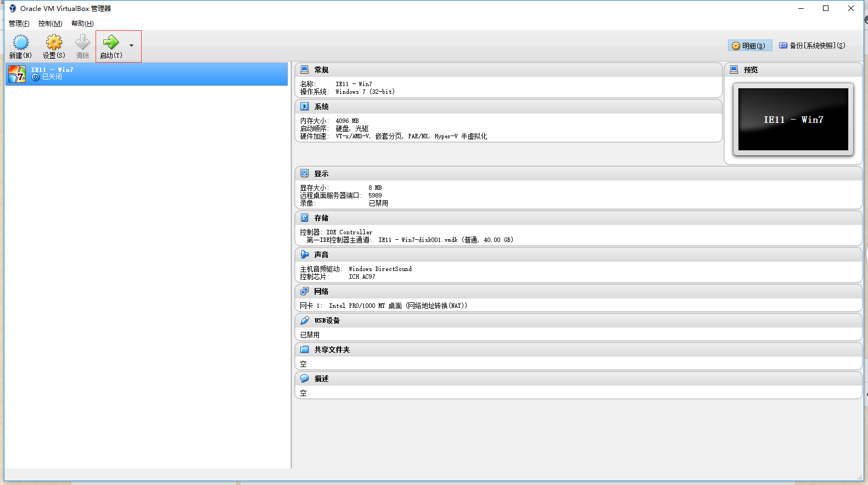Open the 帮助(H) menu
This screenshot has width=868, height=485.
(82, 24)
